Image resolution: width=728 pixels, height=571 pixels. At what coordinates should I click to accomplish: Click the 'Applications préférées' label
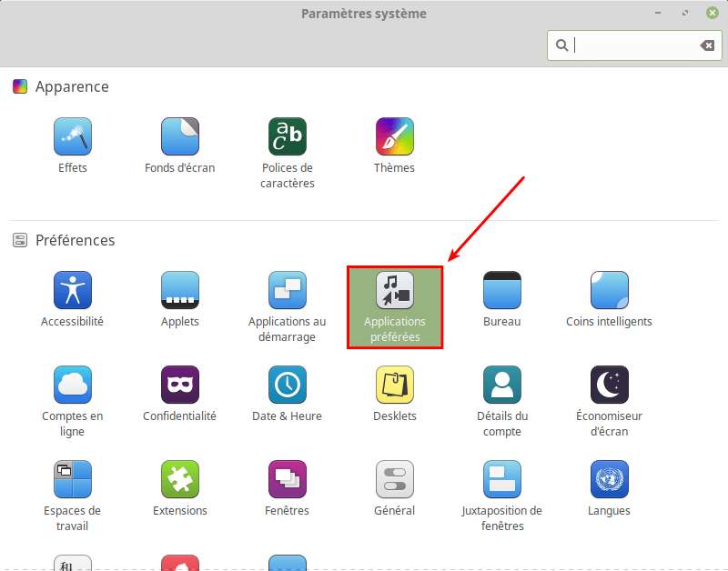tap(395, 329)
